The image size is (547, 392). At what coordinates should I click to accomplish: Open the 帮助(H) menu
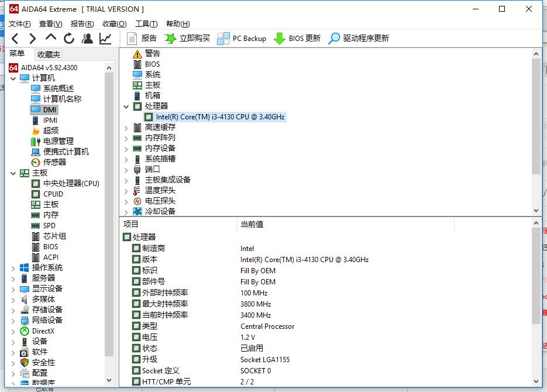[178, 24]
